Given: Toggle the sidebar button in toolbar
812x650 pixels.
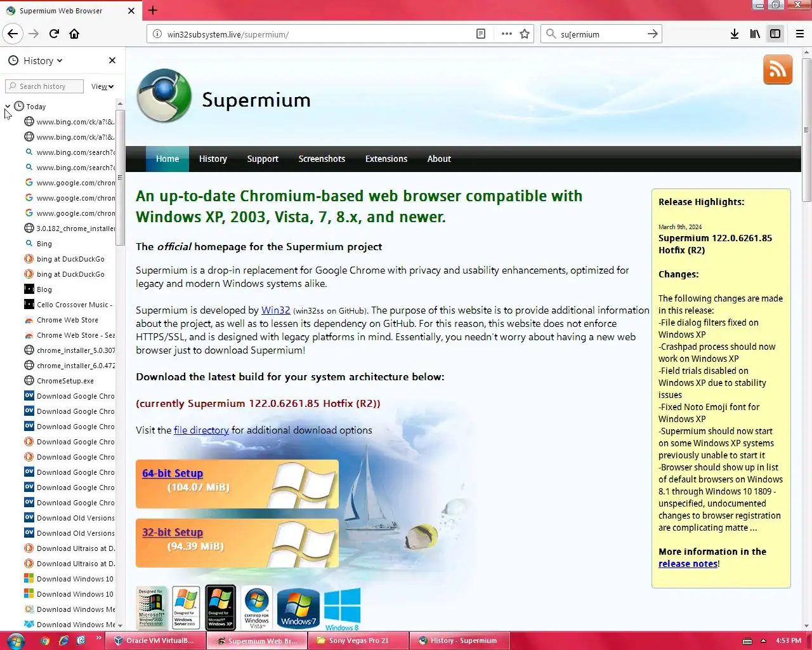Looking at the screenshot, I should [x=775, y=34].
